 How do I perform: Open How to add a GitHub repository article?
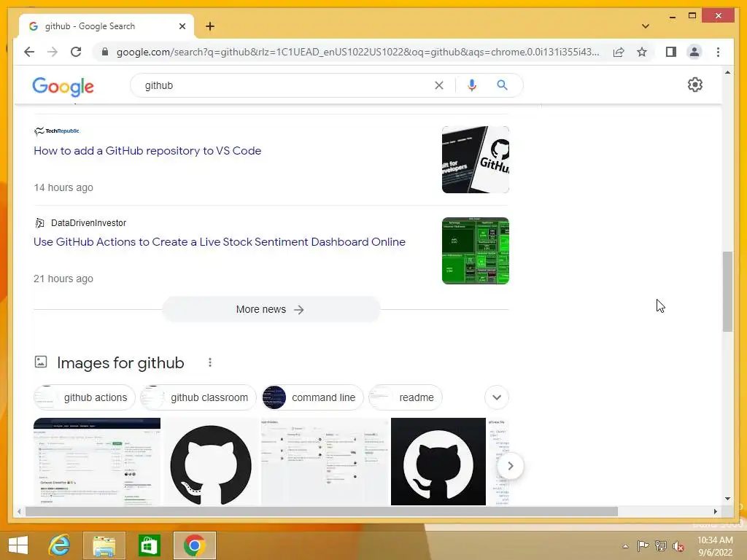coord(147,150)
